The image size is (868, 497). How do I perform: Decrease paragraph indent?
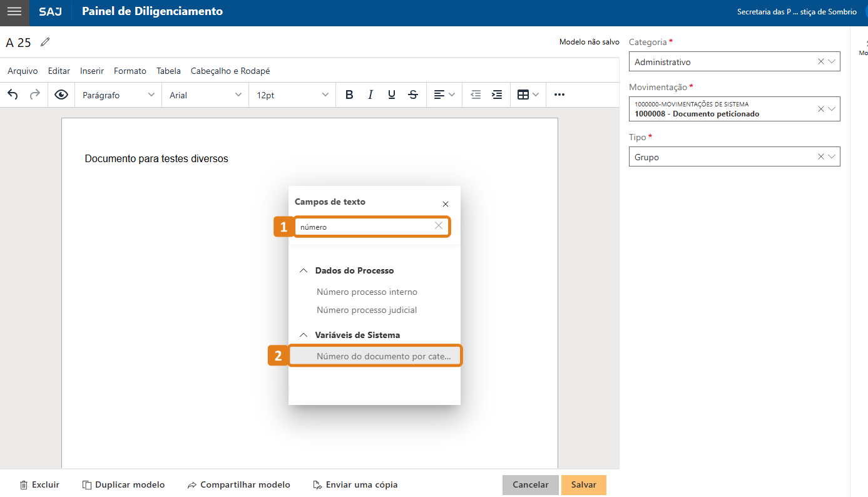point(476,95)
